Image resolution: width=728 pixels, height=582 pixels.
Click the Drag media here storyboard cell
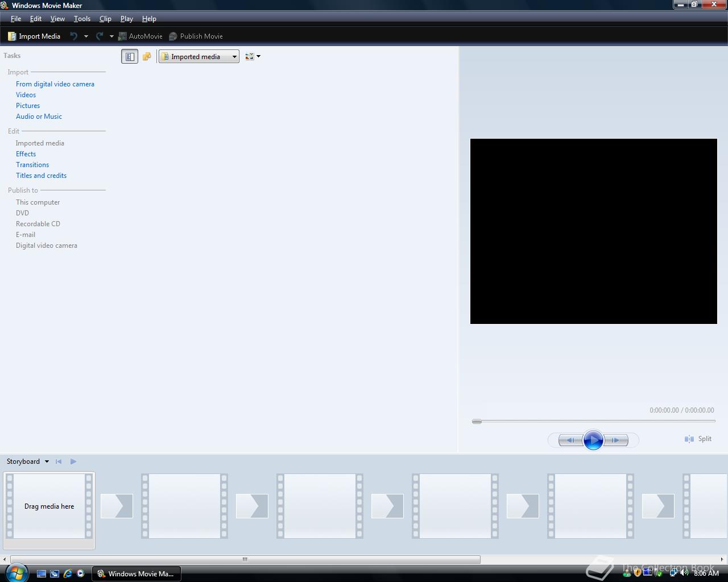(49, 506)
